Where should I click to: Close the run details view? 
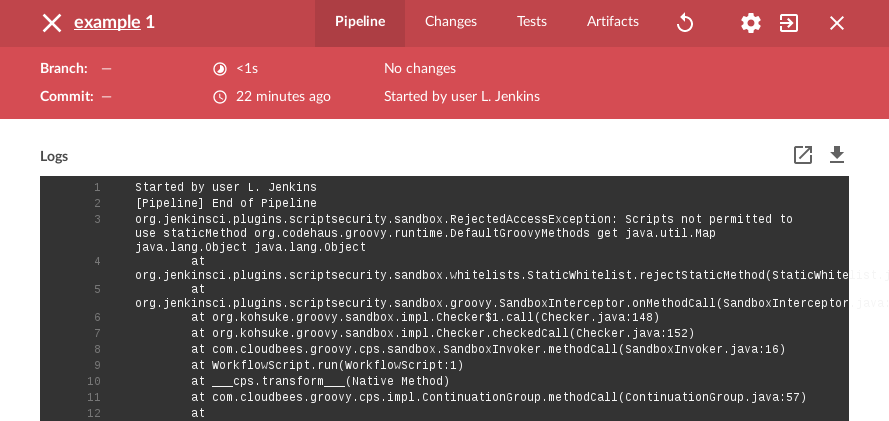tap(837, 23)
